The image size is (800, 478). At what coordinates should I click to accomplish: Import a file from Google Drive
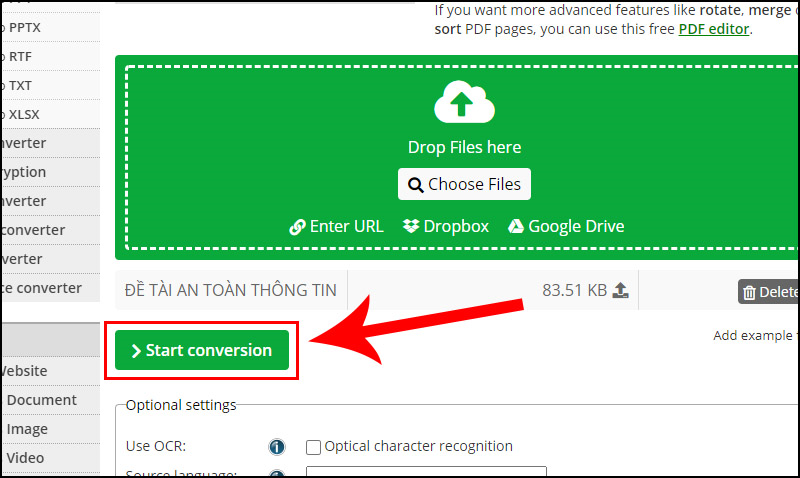(566, 226)
